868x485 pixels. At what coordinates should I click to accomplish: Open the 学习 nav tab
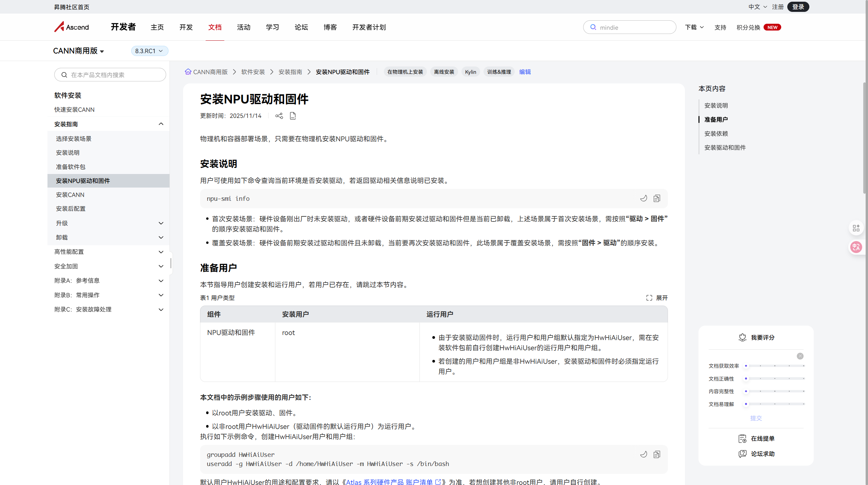273,27
